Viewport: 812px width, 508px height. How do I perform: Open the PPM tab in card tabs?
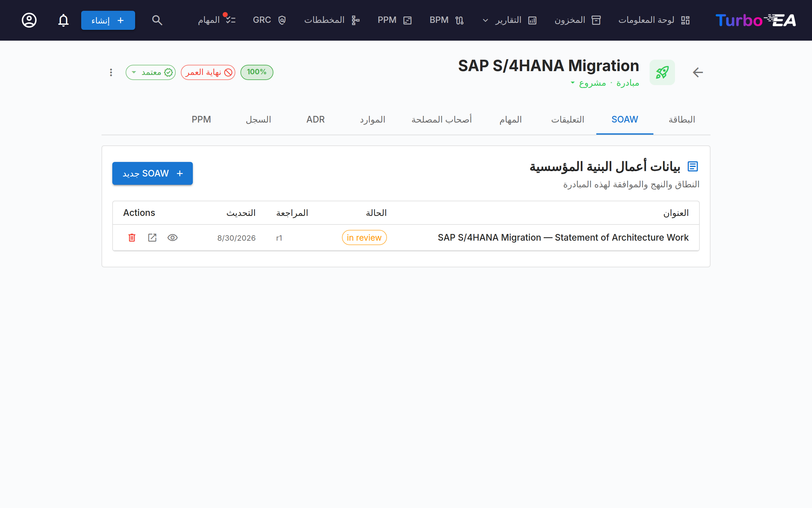point(201,120)
